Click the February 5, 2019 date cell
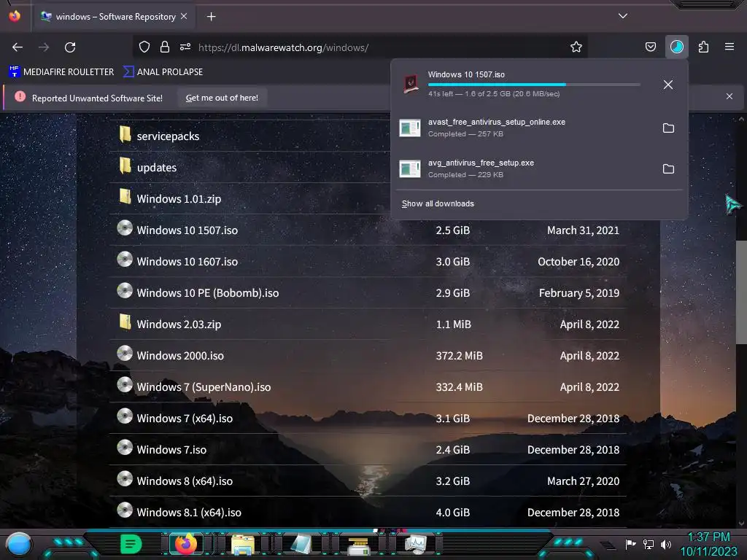This screenshot has height=560, width=747. point(578,293)
